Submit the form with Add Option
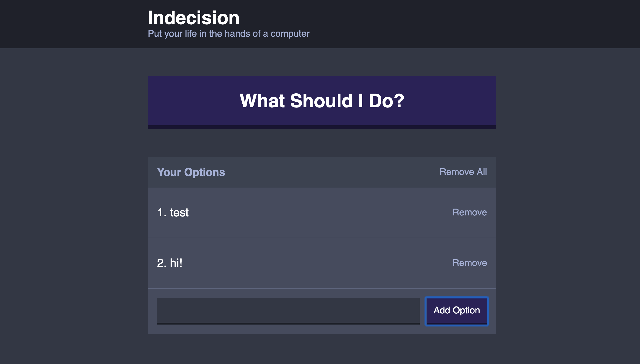 point(457,311)
